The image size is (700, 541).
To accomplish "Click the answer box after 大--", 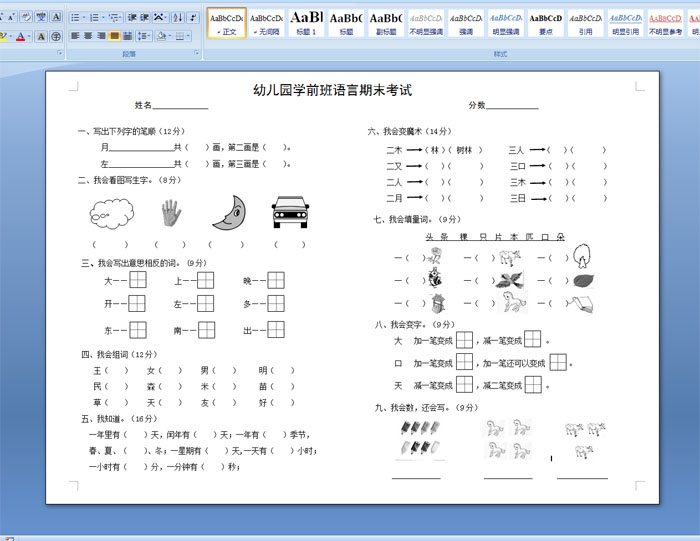I will point(138,280).
